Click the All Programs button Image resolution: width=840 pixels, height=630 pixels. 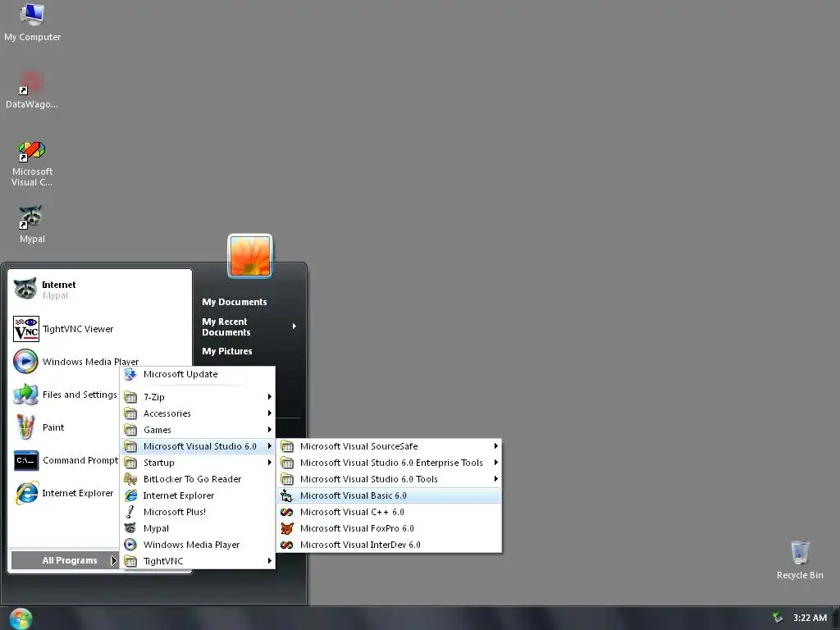pos(65,560)
